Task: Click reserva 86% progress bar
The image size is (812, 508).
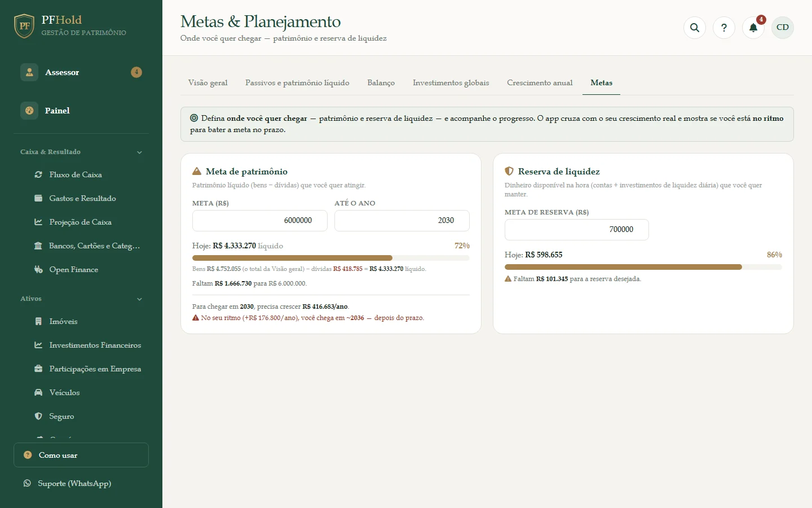Action: 643,266
